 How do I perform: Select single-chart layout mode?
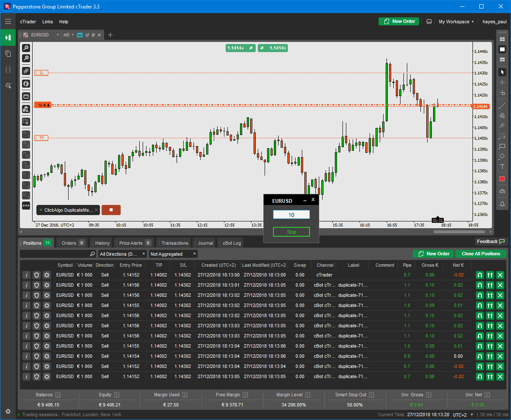tap(502, 50)
